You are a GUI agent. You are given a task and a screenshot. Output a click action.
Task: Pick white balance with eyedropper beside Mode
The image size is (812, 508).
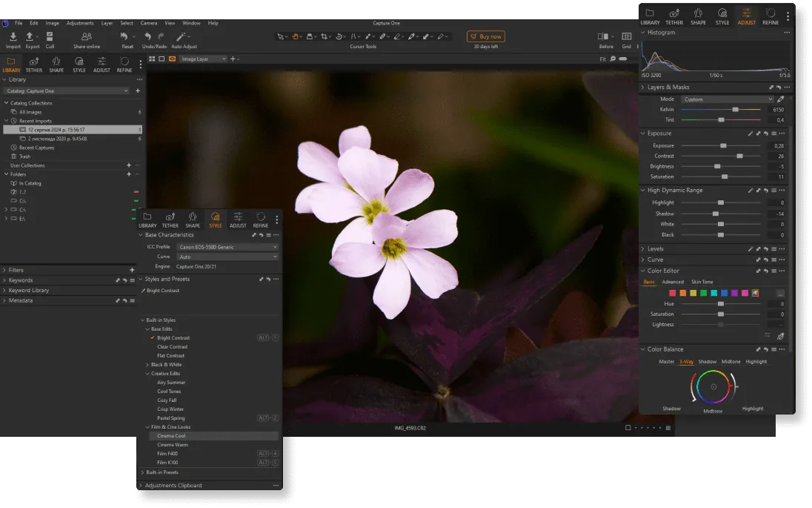point(780,99)
